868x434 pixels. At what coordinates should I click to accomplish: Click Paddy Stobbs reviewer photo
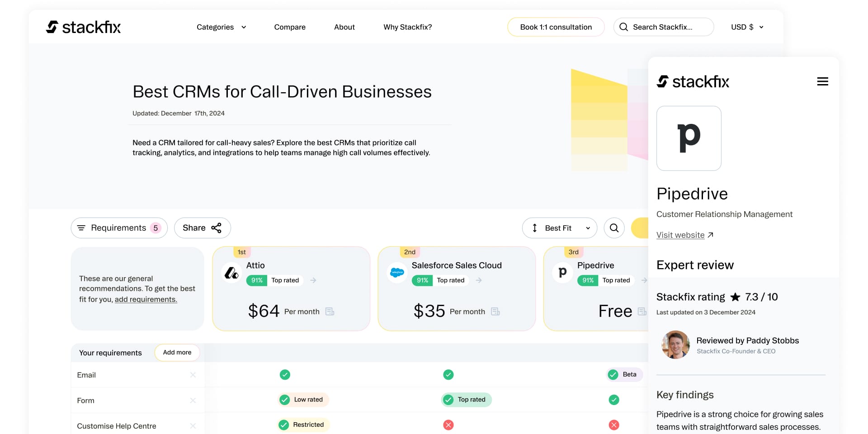pyautogui.click(x=675, y=344)
